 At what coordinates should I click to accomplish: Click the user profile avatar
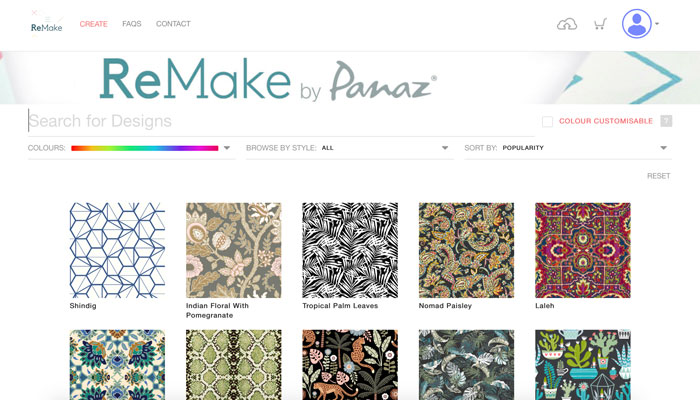636,24
